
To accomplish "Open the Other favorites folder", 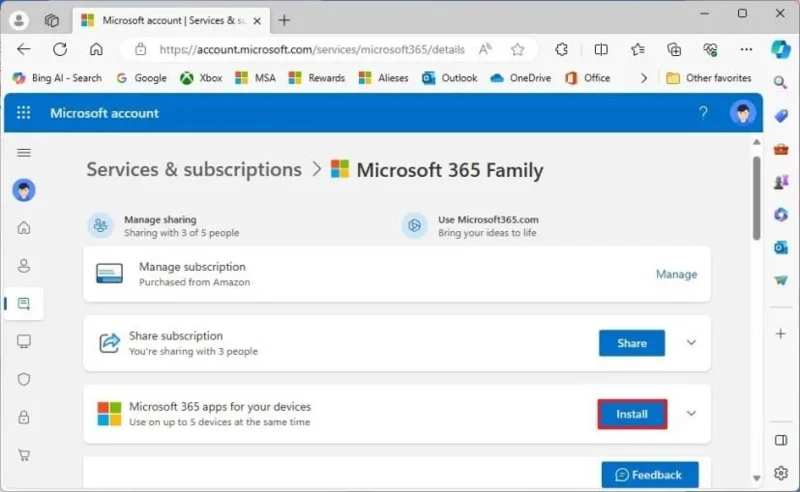I will (709, 78).
